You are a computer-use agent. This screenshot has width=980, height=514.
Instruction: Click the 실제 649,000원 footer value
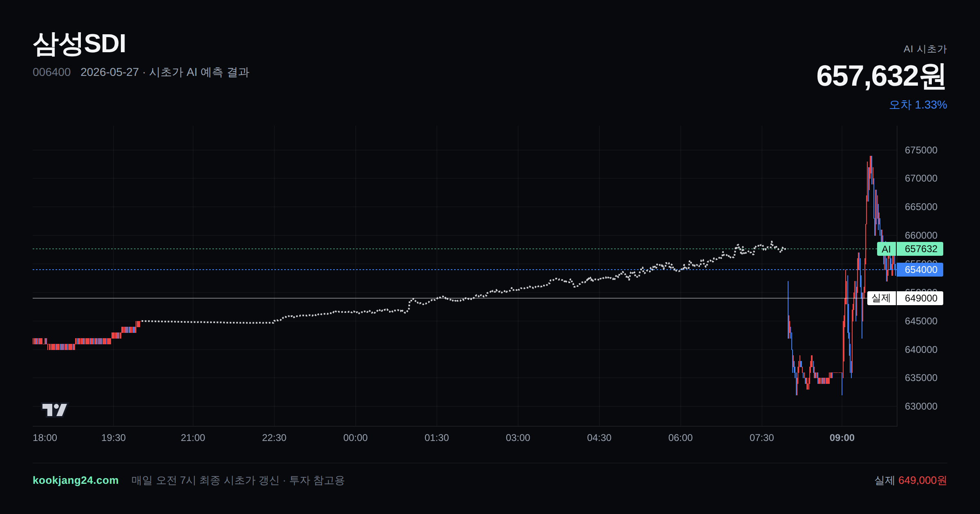(911, 480)
